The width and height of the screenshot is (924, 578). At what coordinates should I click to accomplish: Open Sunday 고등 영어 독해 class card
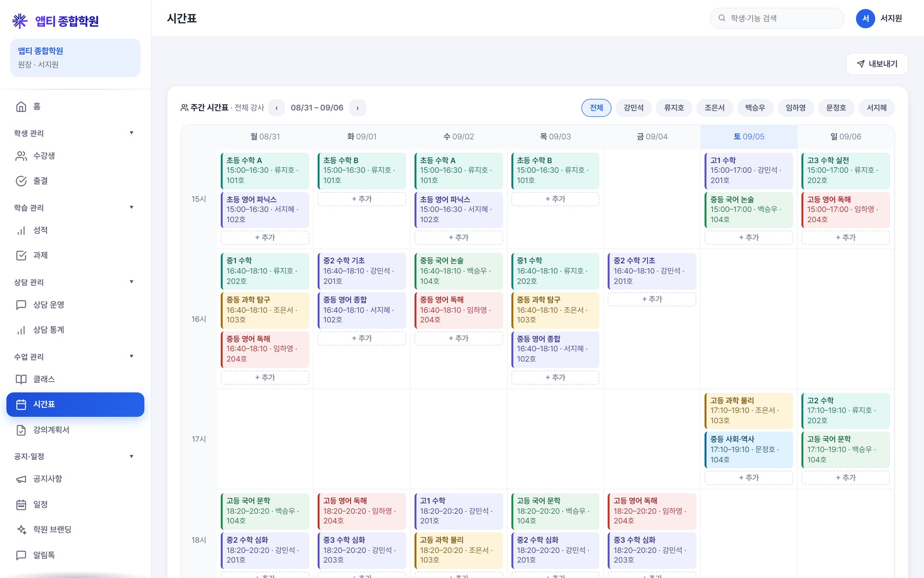[x=845, y=210]
